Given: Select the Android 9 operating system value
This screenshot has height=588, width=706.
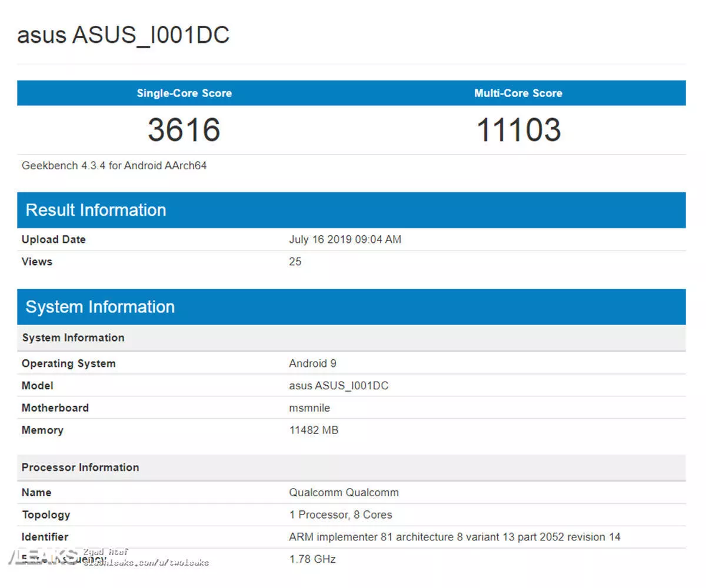Looking at the screenshot, I should click(x=312, y=363).
